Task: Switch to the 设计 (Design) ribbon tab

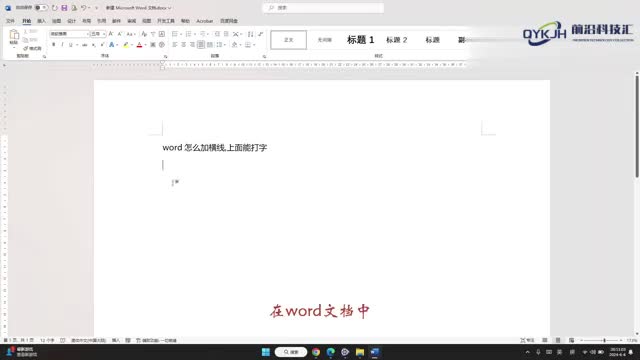Action: click(71, 21)
